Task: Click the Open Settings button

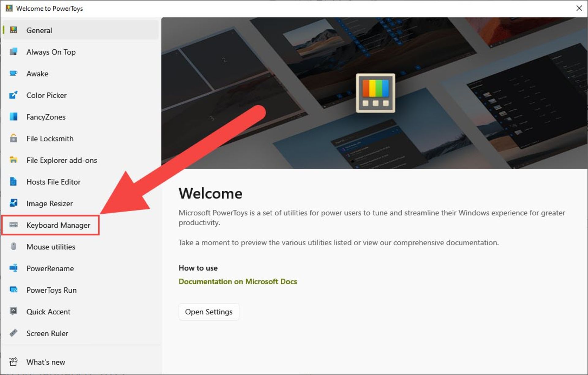Action: click(209, 312)
